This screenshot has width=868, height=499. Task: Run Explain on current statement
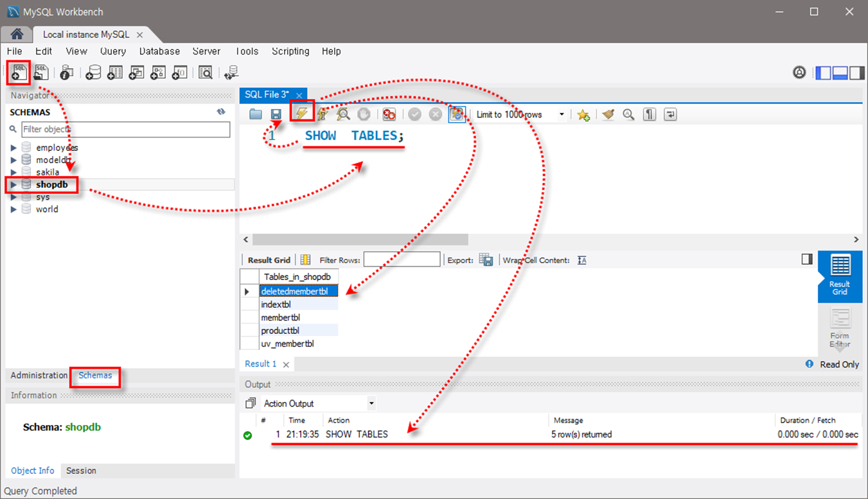(343, 114)
